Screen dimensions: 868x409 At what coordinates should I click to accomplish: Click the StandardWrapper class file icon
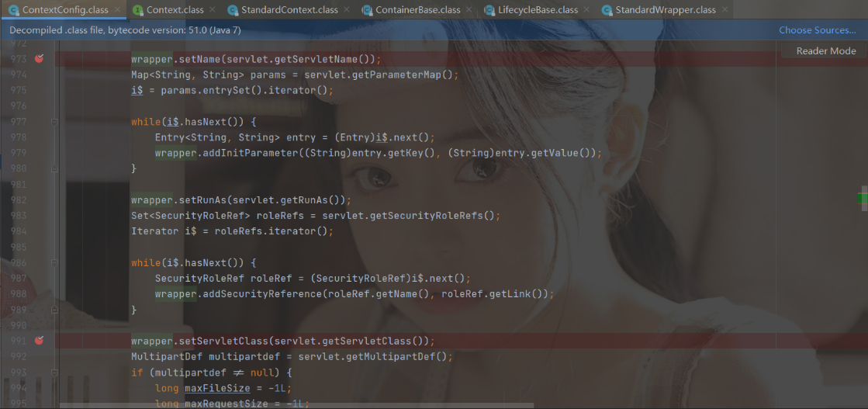click(x=607, y=10)
